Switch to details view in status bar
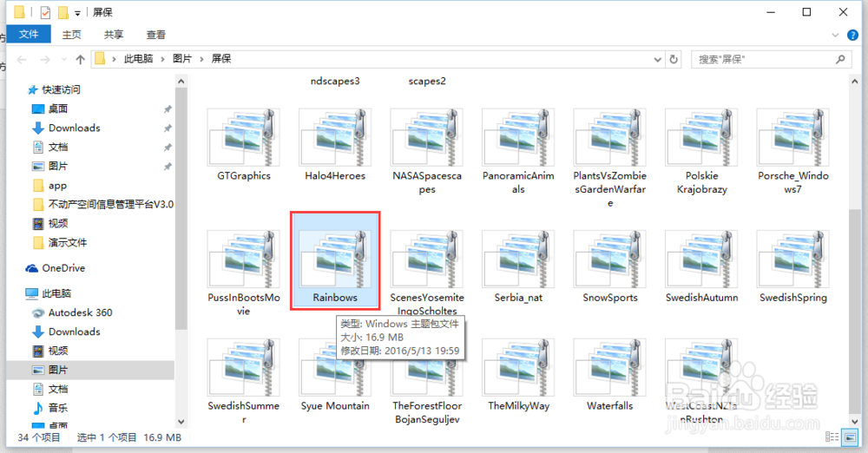Screen dimensions: 868x453 [x=832, y=437]
